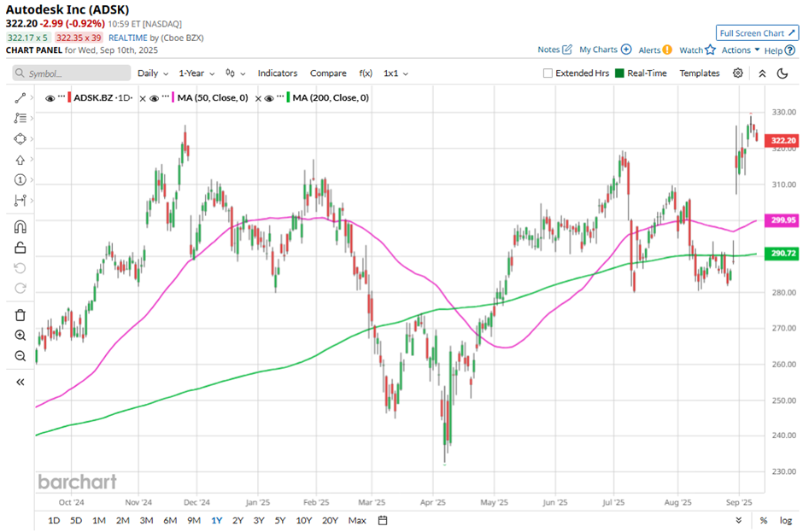Screen dimensions: 803x532
Task: Click the MA 50 magenta color swatch
Action: point(173,98)
